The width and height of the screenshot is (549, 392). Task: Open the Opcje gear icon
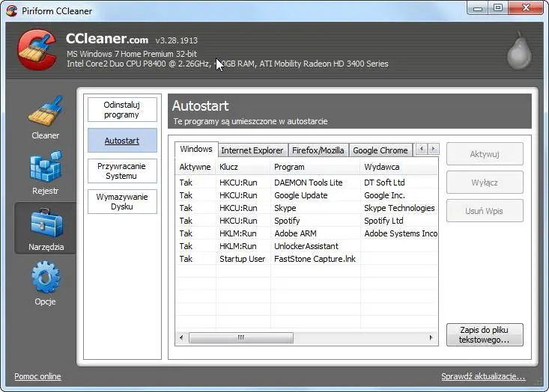45,278
